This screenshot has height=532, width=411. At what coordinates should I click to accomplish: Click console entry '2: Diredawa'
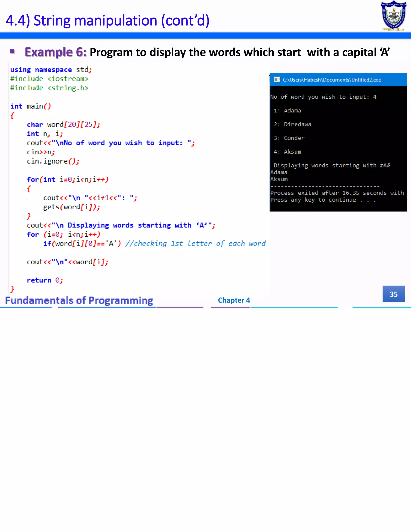tap(292, 124)
